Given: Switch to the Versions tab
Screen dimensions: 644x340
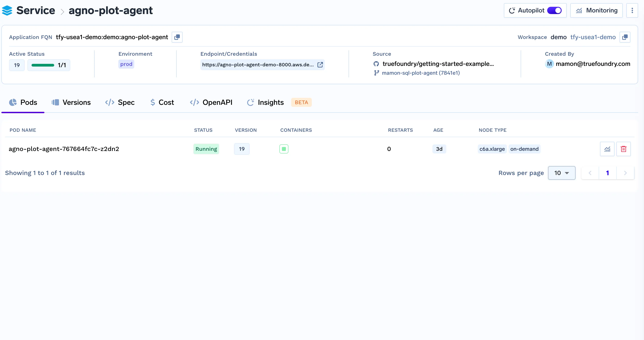Looking at the screenshot, I should (x=71, y=102).
